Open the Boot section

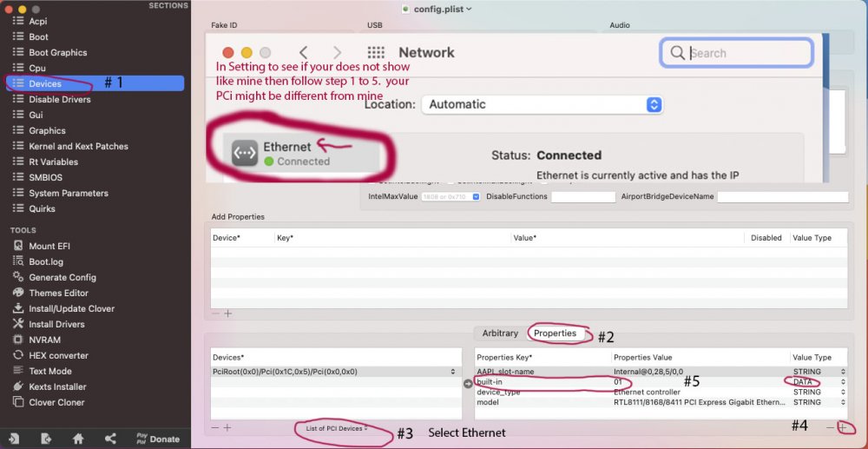[x=38, y=36]
